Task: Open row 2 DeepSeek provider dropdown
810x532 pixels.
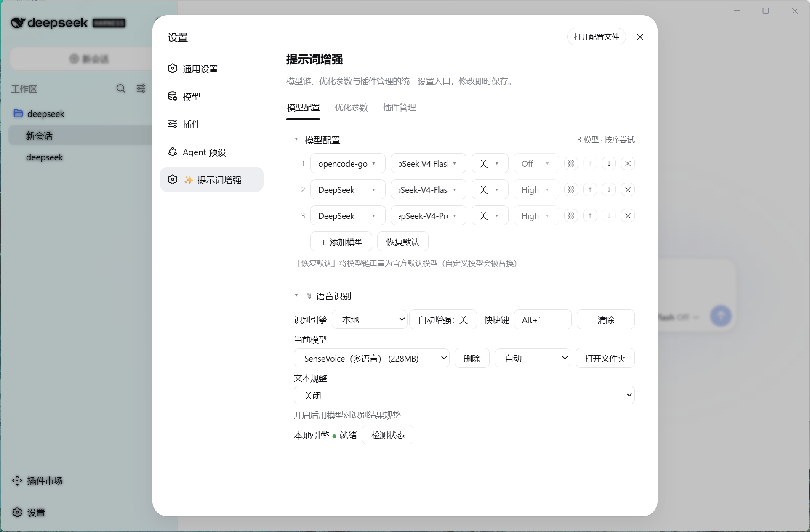Action: [348, 190]
